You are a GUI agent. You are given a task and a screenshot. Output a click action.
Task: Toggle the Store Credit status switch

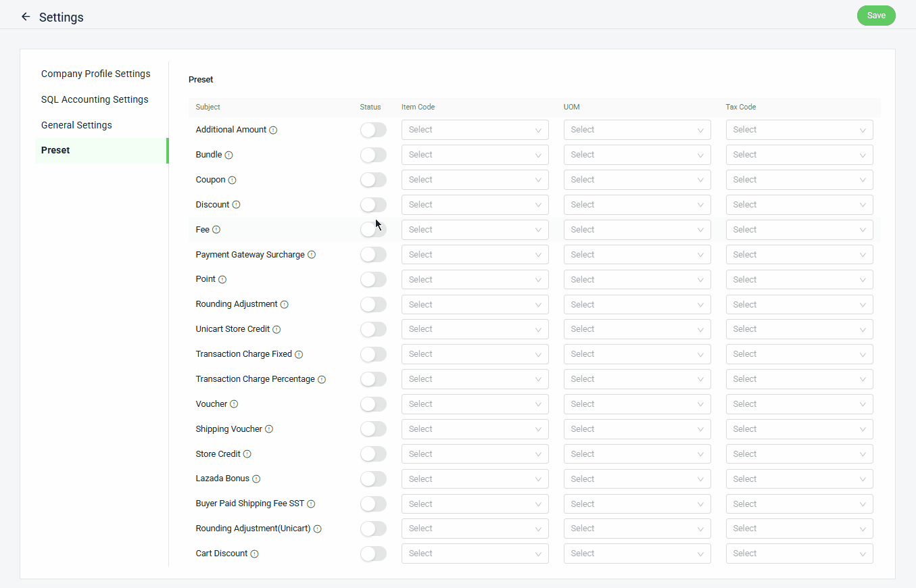pyautogui.click(x=373, y=454)
